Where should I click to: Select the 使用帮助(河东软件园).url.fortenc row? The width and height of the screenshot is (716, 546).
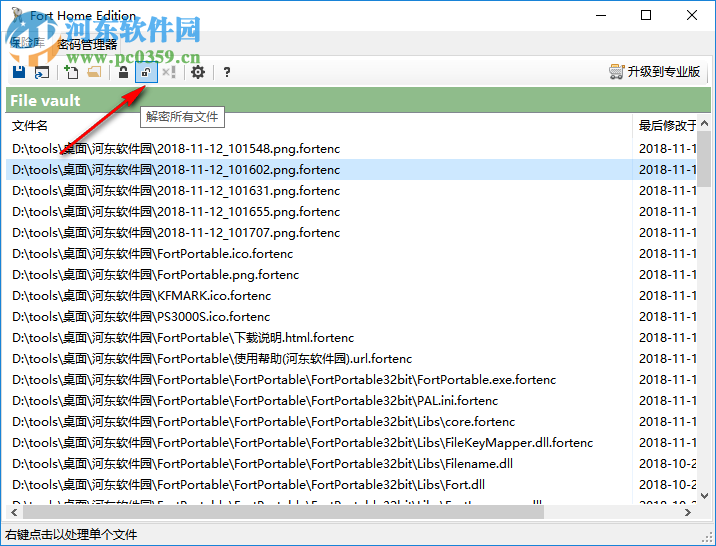point(351,359)
